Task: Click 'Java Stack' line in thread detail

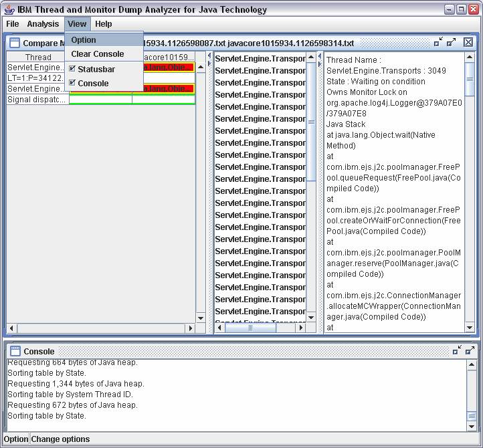Action: [x=346, y=124]
